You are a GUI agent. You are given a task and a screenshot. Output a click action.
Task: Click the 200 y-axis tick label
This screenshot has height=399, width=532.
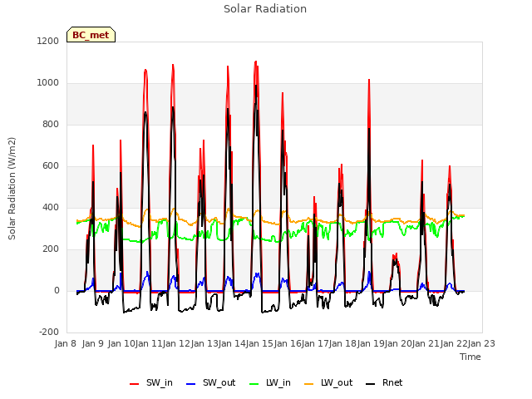(51, 249)
